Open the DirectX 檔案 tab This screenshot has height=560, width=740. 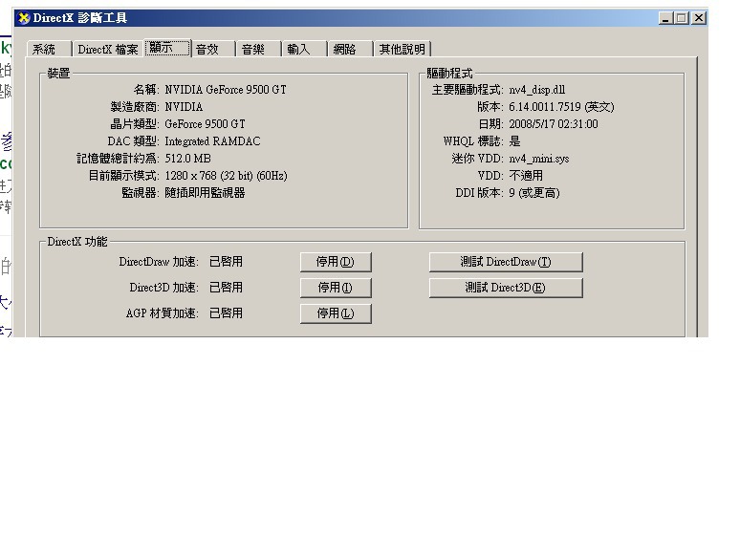107,49
